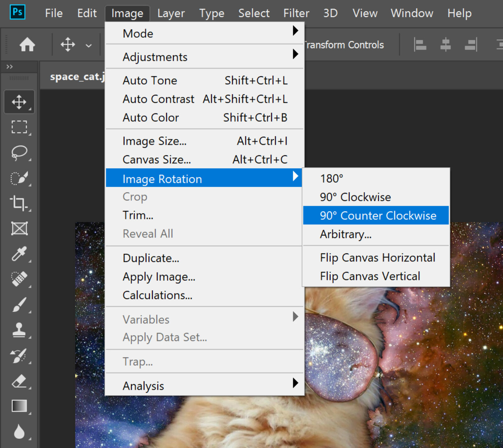Open the Help menu
The height and width of the screenshot is (448, 503).
(x=460, y=13)
